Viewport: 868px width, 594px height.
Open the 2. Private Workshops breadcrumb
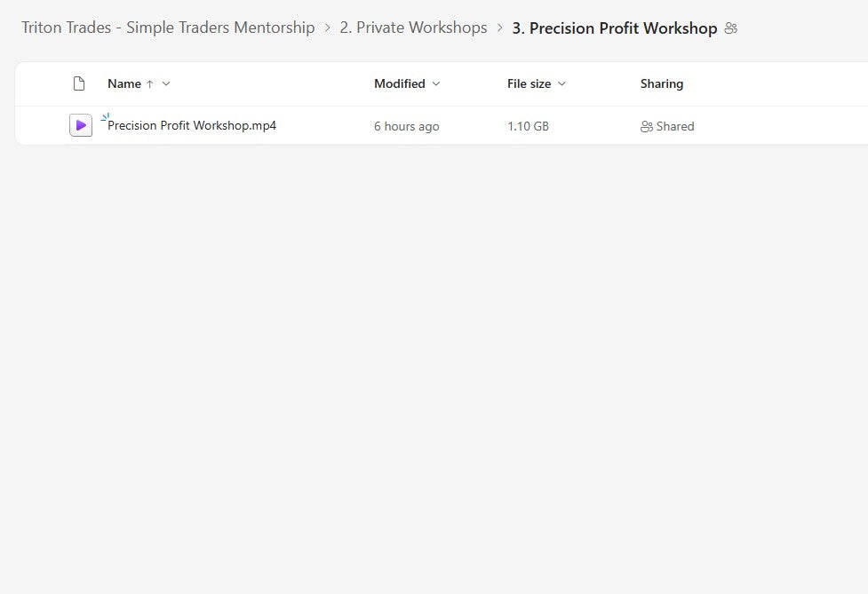(413, 28)
